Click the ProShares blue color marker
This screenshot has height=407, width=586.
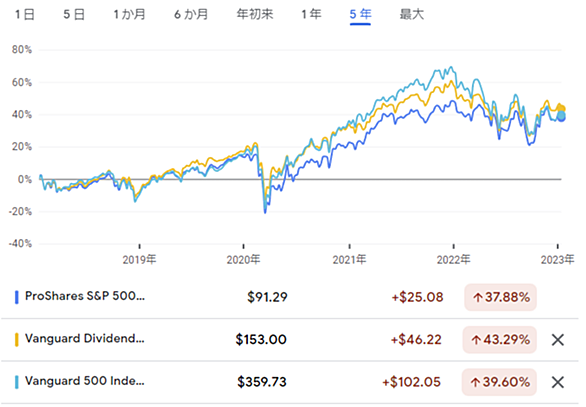click(x=16, y=297)
